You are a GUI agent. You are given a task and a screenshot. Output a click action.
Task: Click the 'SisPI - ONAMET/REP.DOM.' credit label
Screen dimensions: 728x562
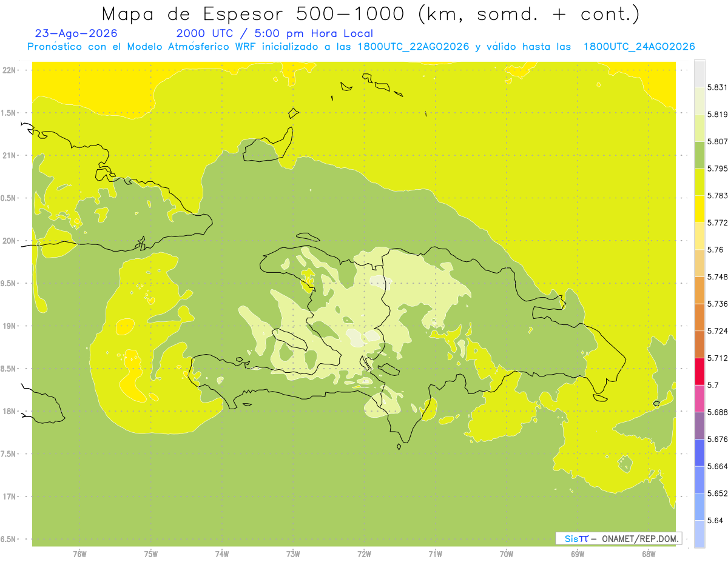pyautogui.click(x=619, y=538)
